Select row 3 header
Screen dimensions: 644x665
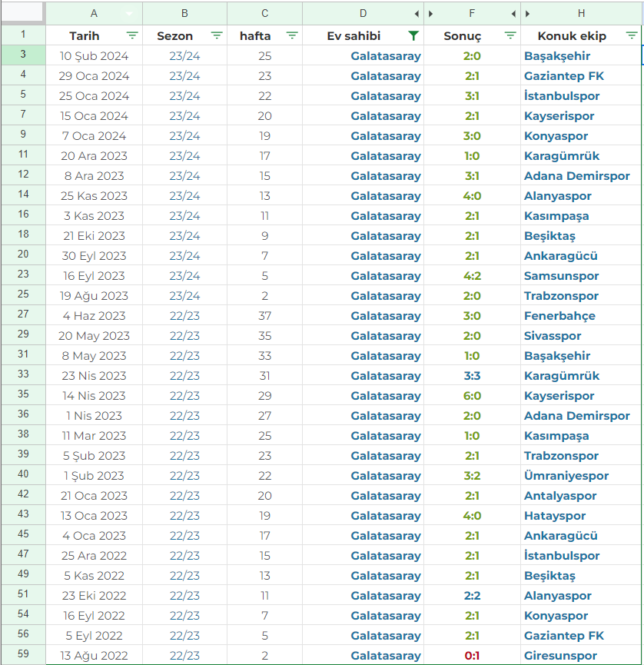coord(23,55)
